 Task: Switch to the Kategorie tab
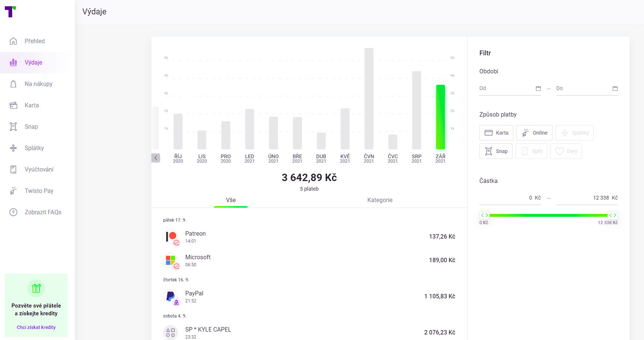point(380,200)
